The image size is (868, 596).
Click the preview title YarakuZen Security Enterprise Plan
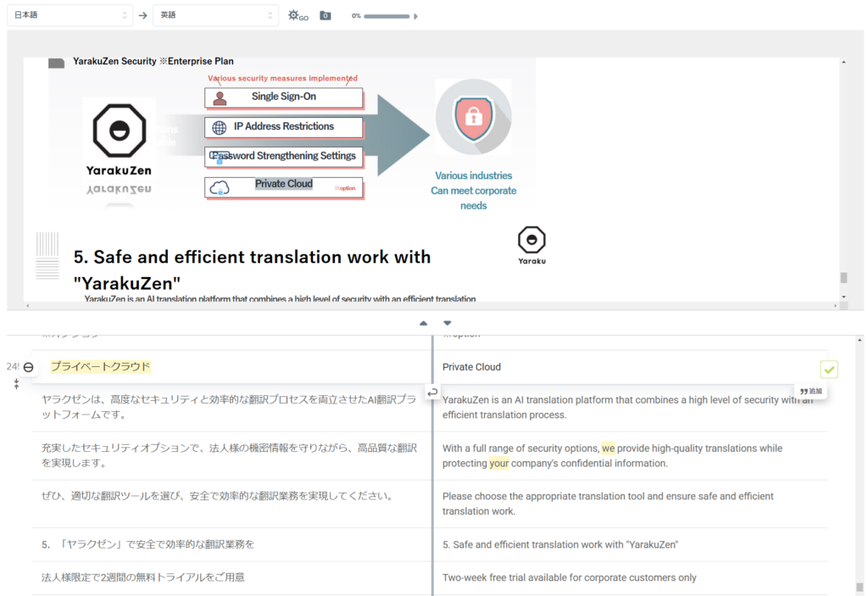[x=153, y=61]
